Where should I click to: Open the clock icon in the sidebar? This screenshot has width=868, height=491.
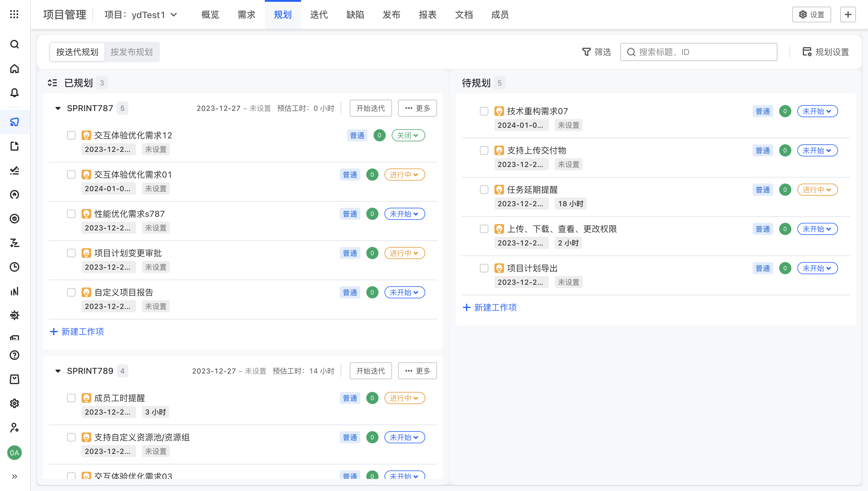point(14,267)
